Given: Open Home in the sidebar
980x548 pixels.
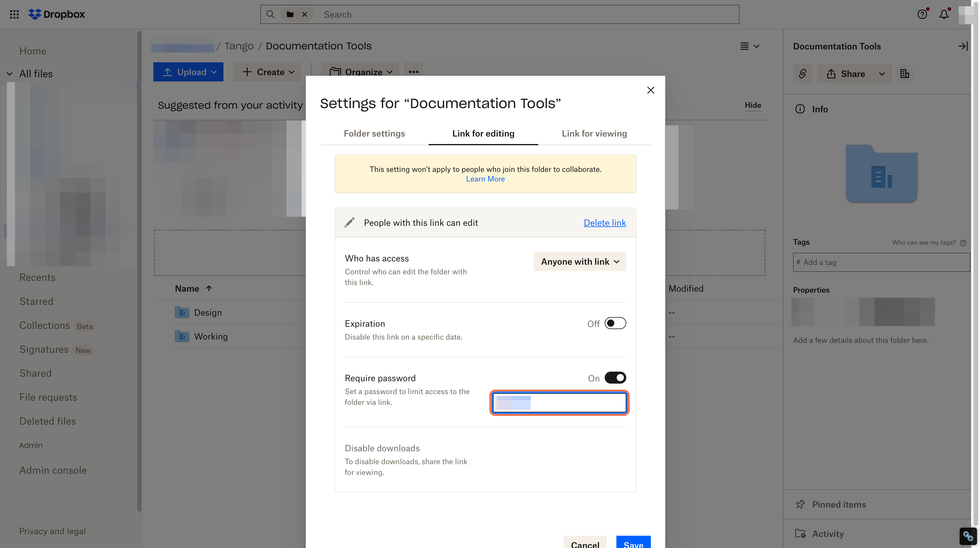Looking at the screenshot, I should point(33,51).
